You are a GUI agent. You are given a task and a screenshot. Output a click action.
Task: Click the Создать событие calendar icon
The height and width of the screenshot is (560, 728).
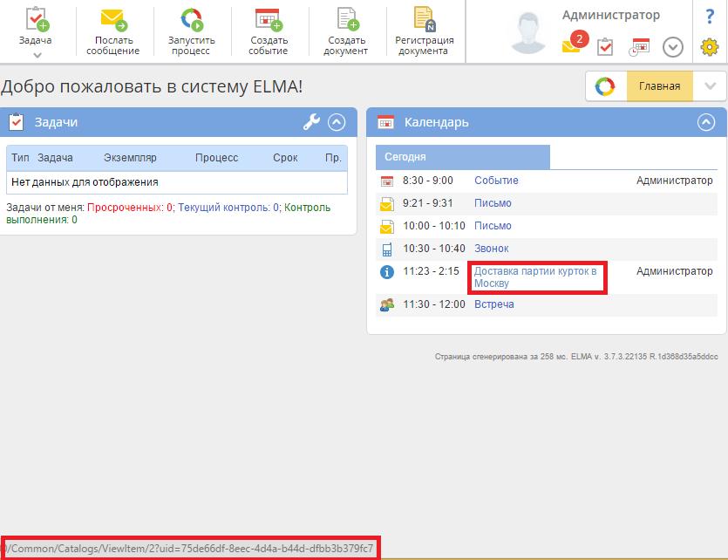pyautogui.click(x=269, y=19)
